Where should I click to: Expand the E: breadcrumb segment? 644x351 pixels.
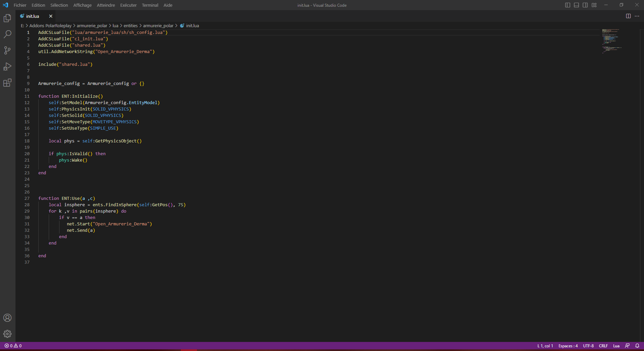click(x=22, y=26)
